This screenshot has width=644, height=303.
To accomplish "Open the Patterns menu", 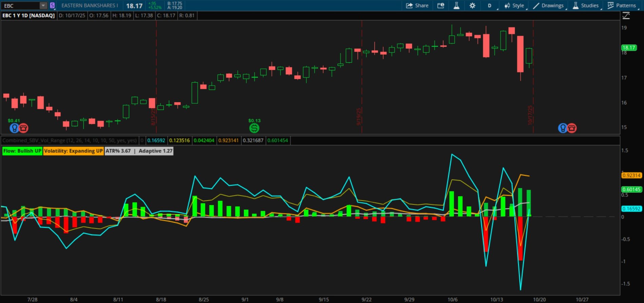I will [622, 5].
